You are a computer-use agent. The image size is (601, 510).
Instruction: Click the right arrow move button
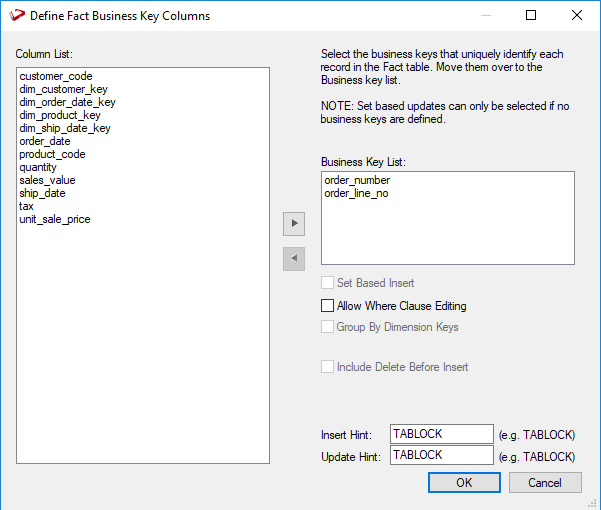(294, 223)
